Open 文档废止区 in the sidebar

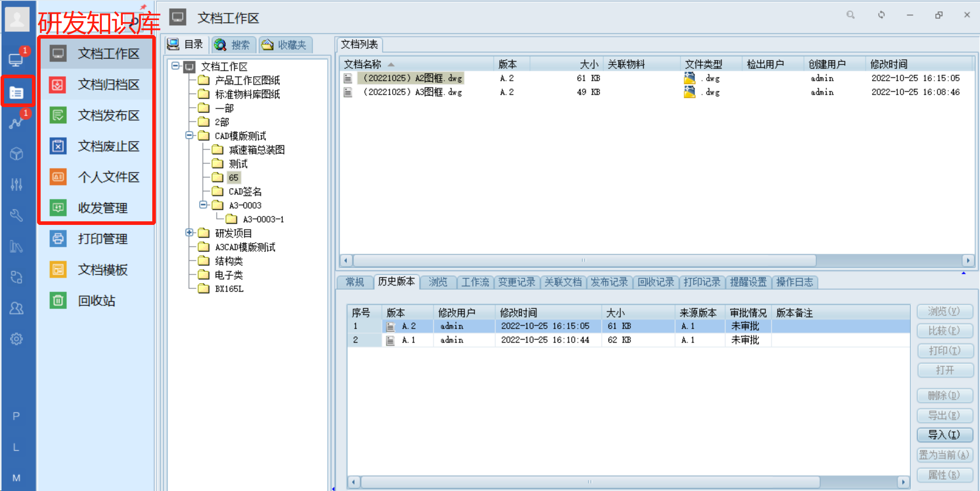[x=108, y=146]
